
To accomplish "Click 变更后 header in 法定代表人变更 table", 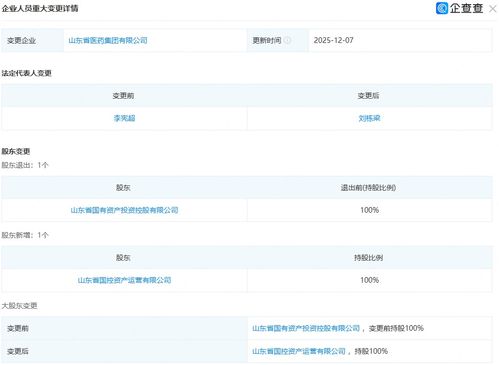I will pyautogui.click(x=368, y=96).
